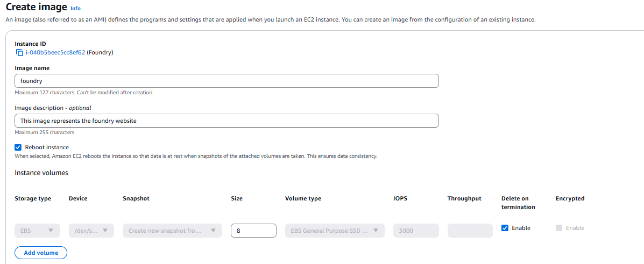Click the empty Throughput field
The height and width of the screenshot is (264, 644).
[470, 231]
